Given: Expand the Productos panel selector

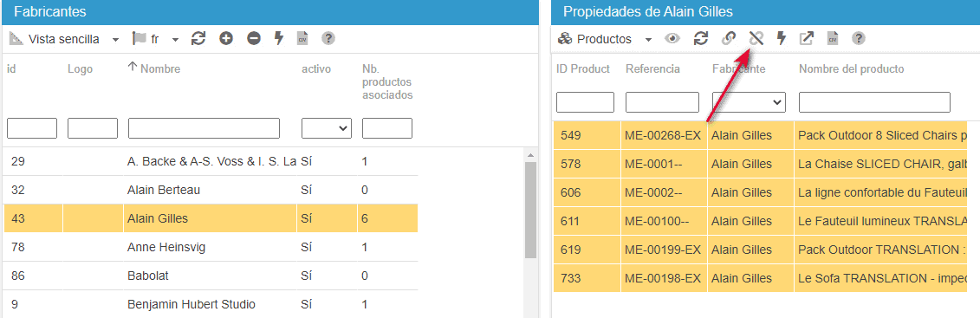Looking at the screenshot, I should [605, 39].
